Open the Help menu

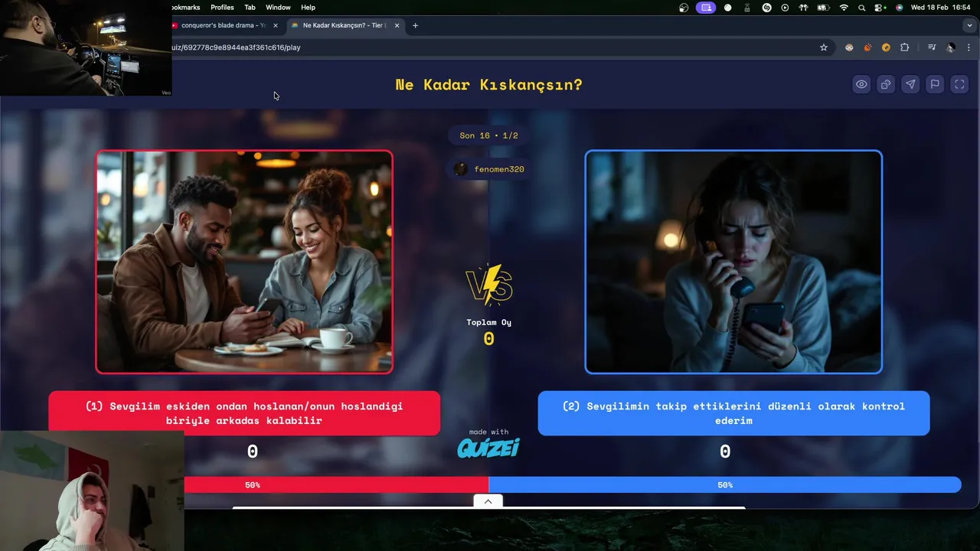coord(308,8)
